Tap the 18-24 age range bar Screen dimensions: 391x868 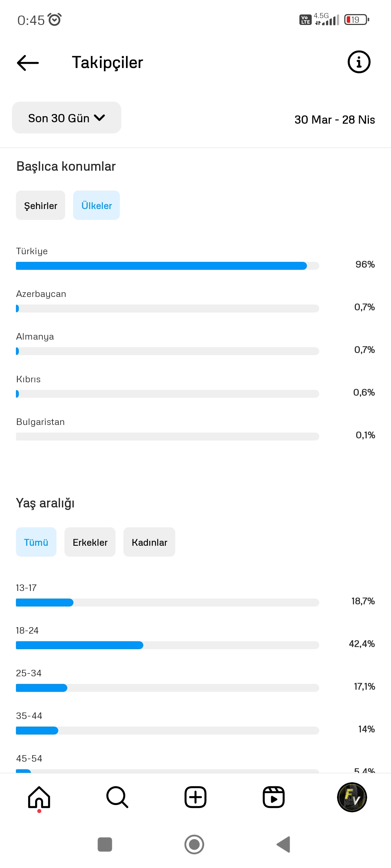[x=167, y=645]
